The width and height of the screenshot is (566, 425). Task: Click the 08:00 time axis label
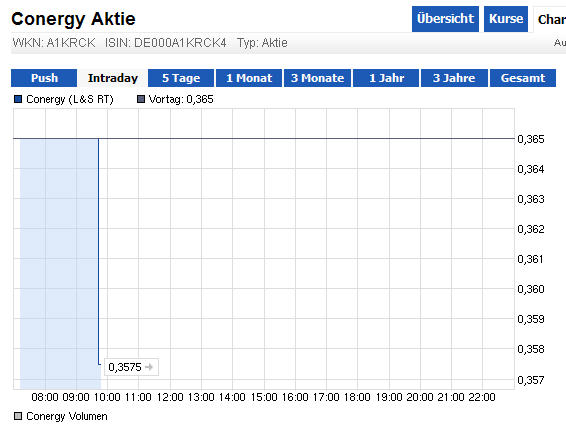(x=45, y=397)
